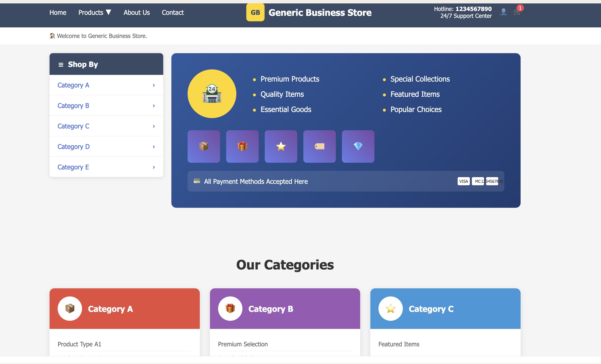Open Category E in Shop By sidebar
The image size is (601, 364).
tap(106, 167)
